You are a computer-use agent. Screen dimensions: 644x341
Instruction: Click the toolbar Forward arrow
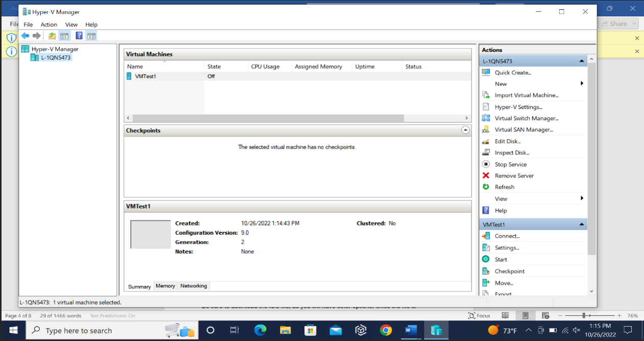tap(37, 36)
